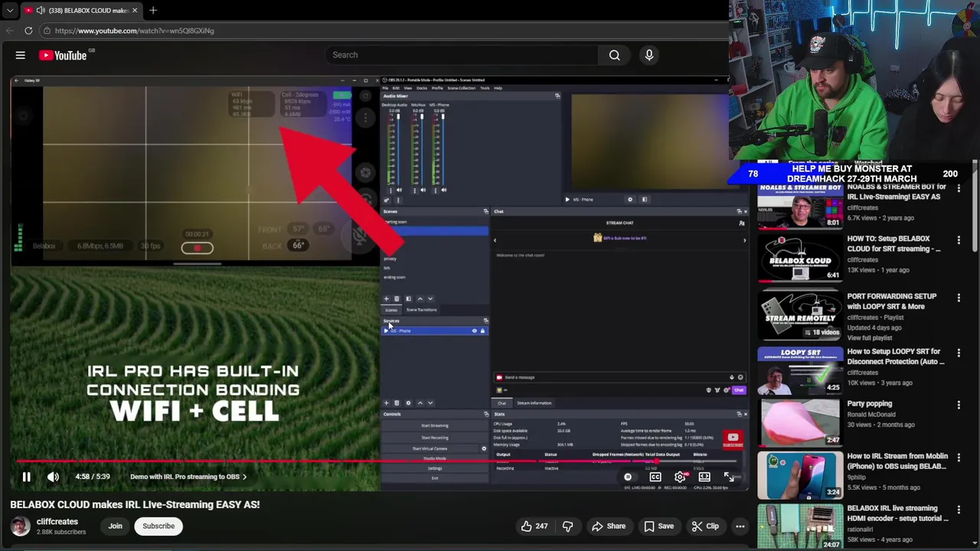Image resolution: width=980 pixels, height=551 pixels.
Task: Open 'How to Setup LOOPY SRT for Disconnect Protection' title
Action: [x=896, y=357]
